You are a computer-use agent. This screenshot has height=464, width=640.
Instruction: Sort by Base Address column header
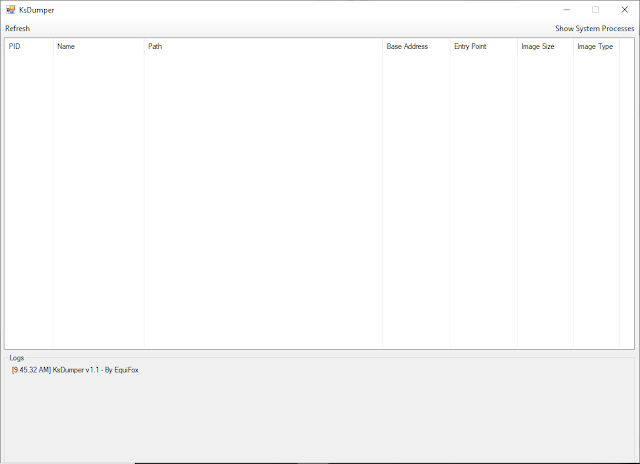coord(416,47)
